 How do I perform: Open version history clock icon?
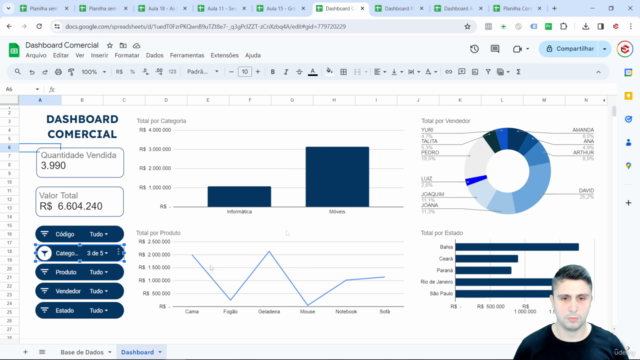(474, 49)
